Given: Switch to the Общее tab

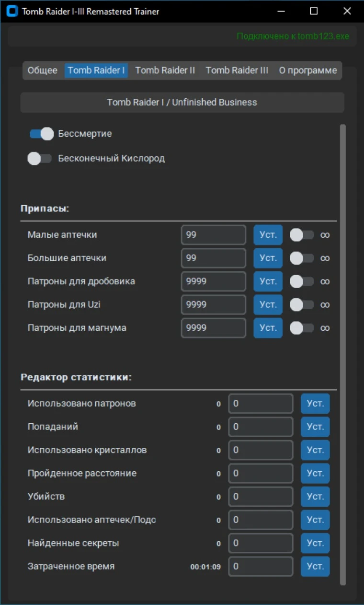Looking at the screenshot, I should [x=42, y=70].
